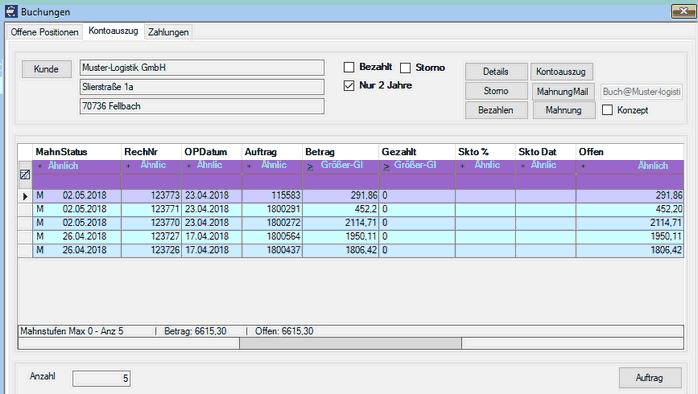This screenshot has width=698, height=394.
Task: Click Auftrag cell 1800437
Action: [272, 250]
